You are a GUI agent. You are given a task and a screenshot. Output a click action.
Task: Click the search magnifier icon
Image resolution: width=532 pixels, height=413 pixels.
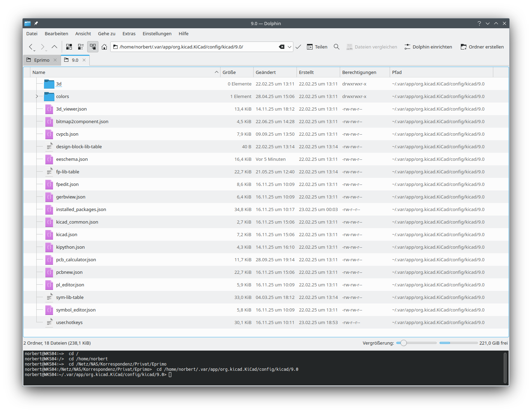pyautogui.click(x=337, y=47)
